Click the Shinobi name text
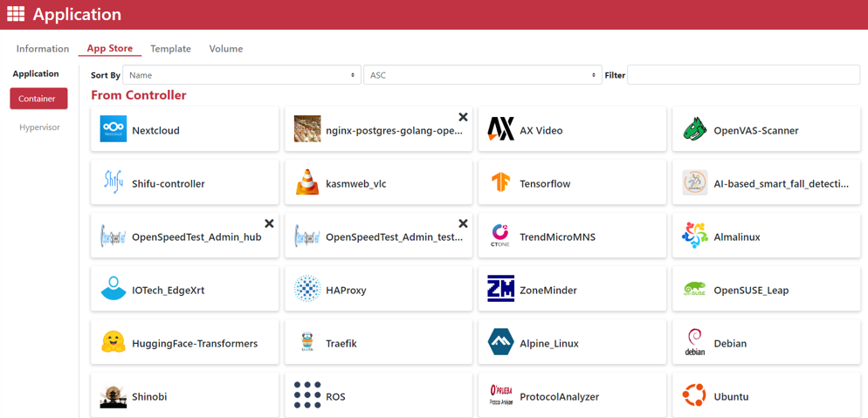 (x=149, y=396)
